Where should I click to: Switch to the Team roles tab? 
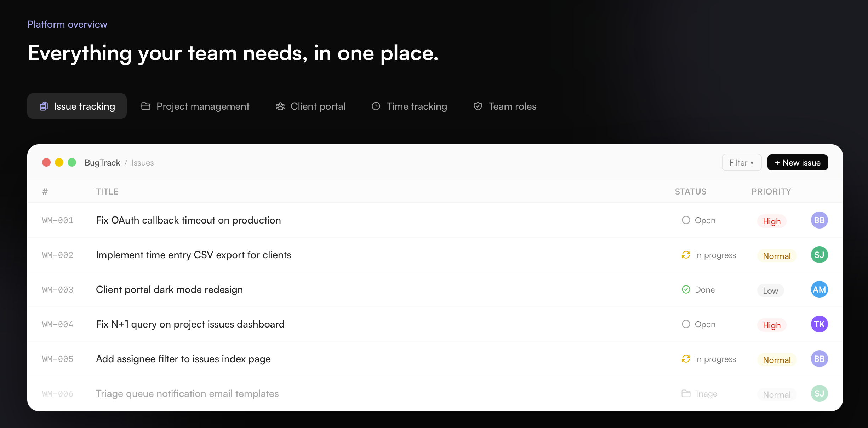505,106
